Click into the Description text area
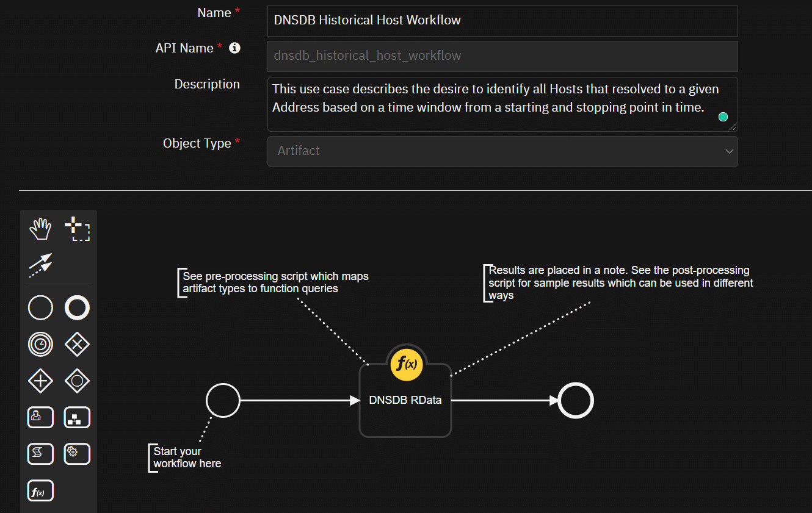This screenshot has width=812, height=513. tap(502, 104)
